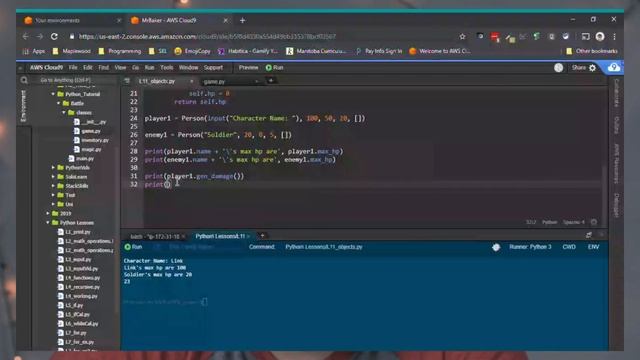Image resolution: width=640 pixels, height=360 pixels.
Task: Click the Share button
Action: [578, 68]
